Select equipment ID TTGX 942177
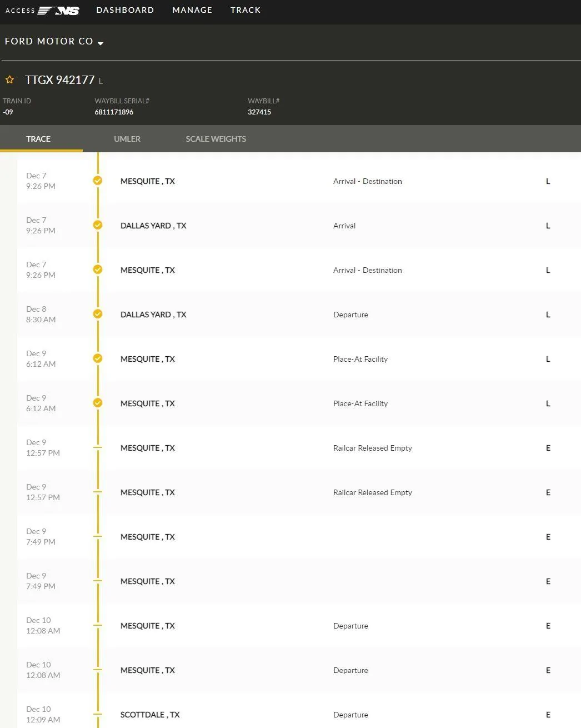This screenshot has width=581, height=728. (x=60, y=80)
